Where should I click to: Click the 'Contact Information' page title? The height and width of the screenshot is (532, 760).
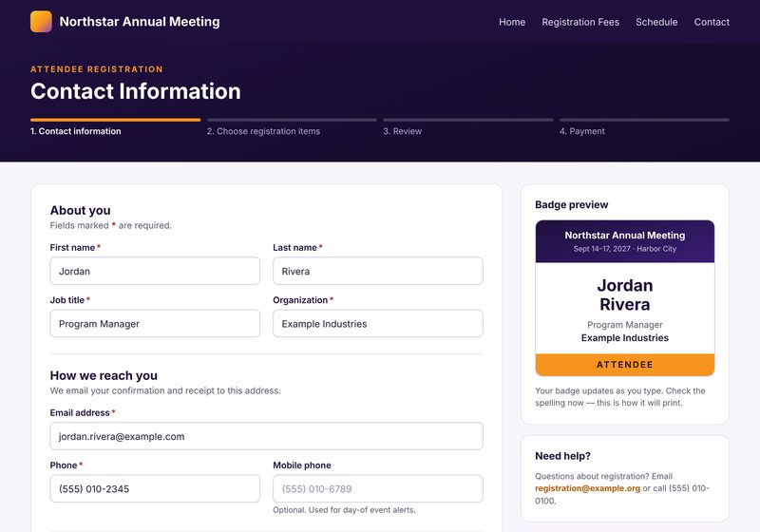tap(136, 91)
